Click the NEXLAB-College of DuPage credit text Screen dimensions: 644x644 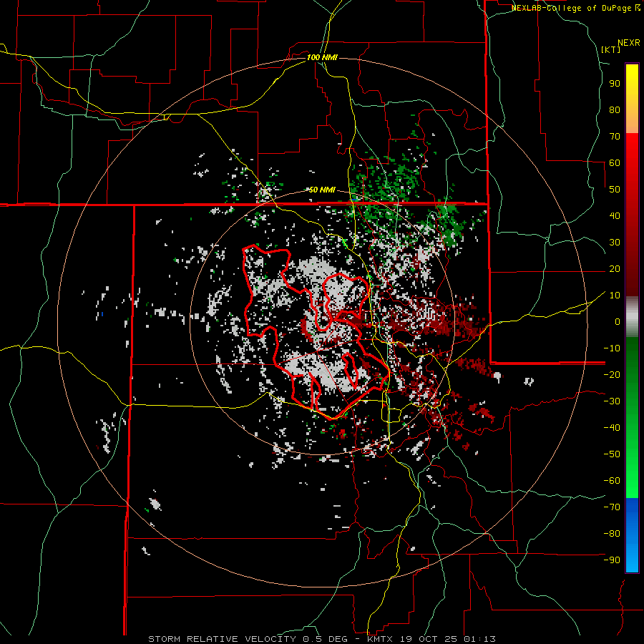(x=576, y=8)
